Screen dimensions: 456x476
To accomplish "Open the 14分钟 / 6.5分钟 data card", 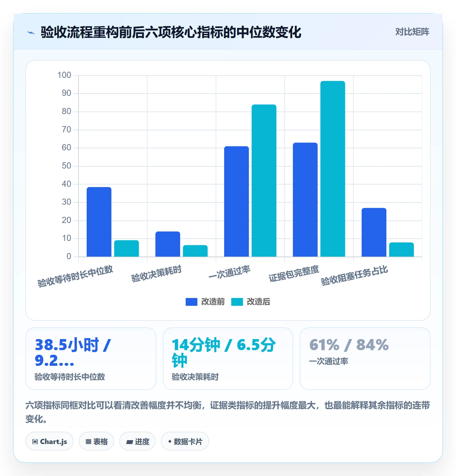I will coord(228,359).
